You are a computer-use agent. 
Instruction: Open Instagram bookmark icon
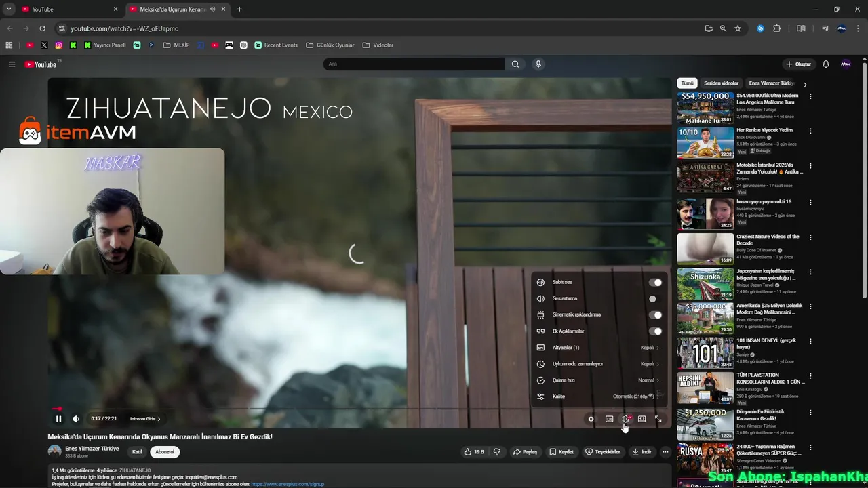coord(59,45)
